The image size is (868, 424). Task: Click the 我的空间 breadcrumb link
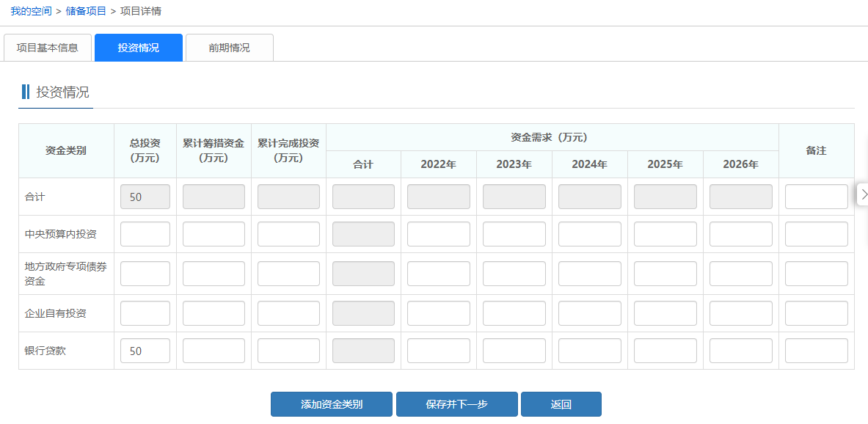(31, 11)
